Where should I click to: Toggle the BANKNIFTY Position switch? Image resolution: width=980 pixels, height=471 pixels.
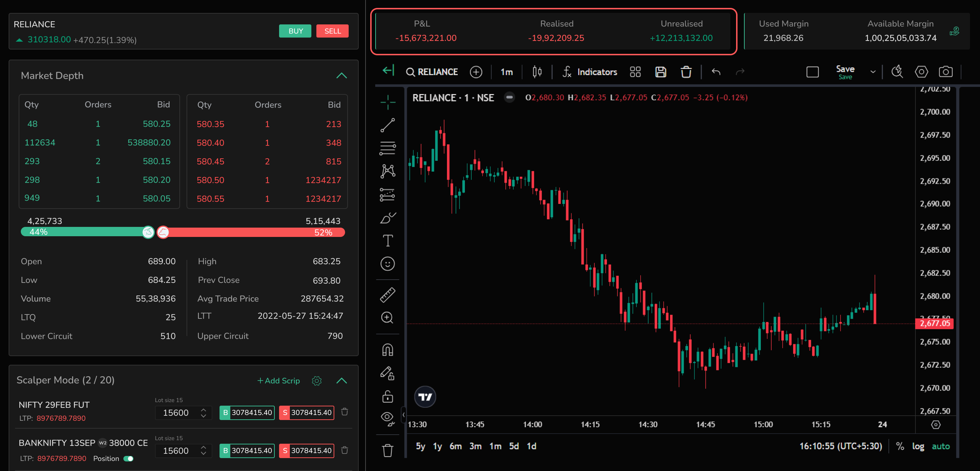(x=128, y=458)
